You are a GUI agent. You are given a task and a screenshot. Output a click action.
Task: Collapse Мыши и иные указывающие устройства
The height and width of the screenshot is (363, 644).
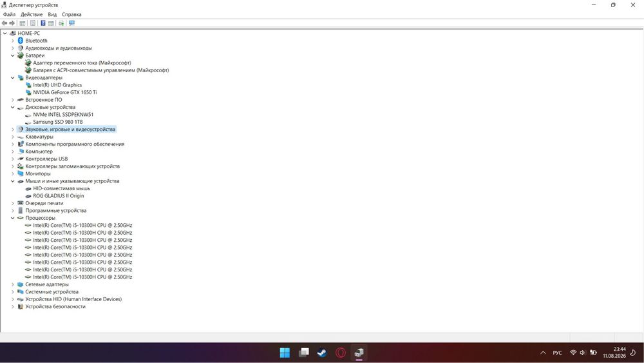tap(13, 181)
